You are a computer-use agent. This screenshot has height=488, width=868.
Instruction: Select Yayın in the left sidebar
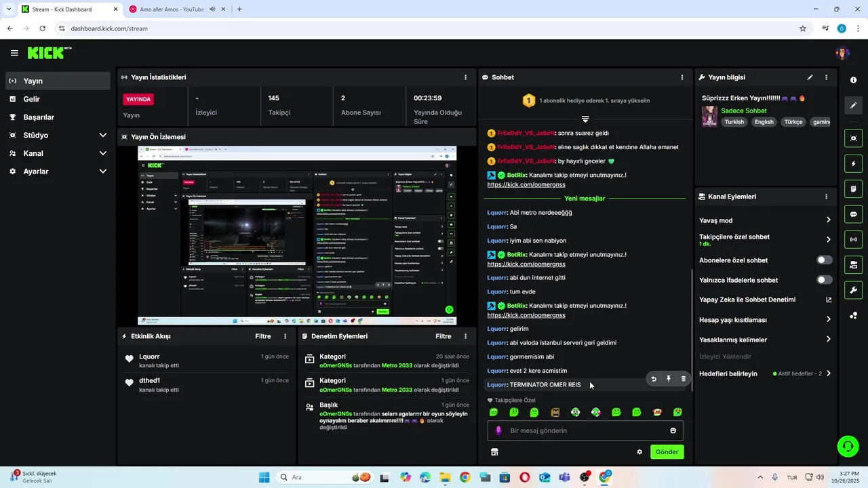tap(58, 81)
